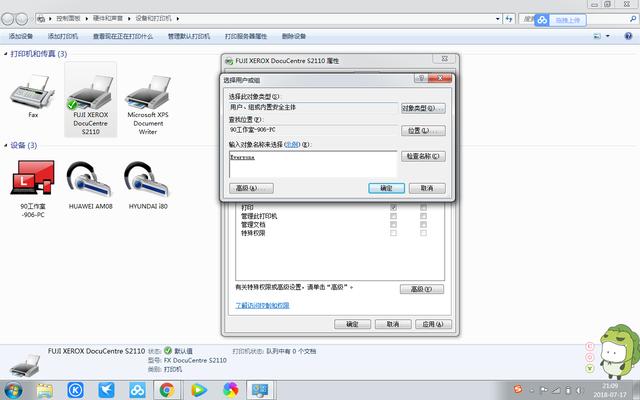Open the address bar history dropdown arrow
Viewport: 640px width, 400px height.
[498, 19]
